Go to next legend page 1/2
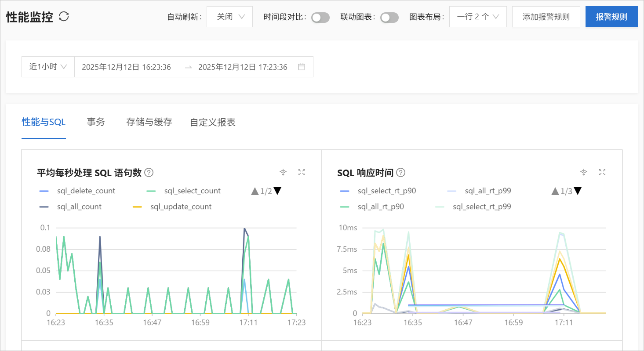 point(278,191)
